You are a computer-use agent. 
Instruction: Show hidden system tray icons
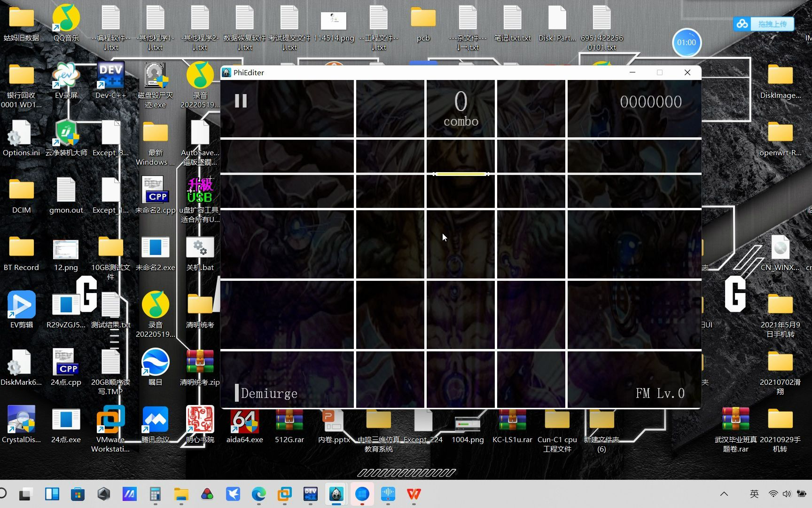point(724,494)
